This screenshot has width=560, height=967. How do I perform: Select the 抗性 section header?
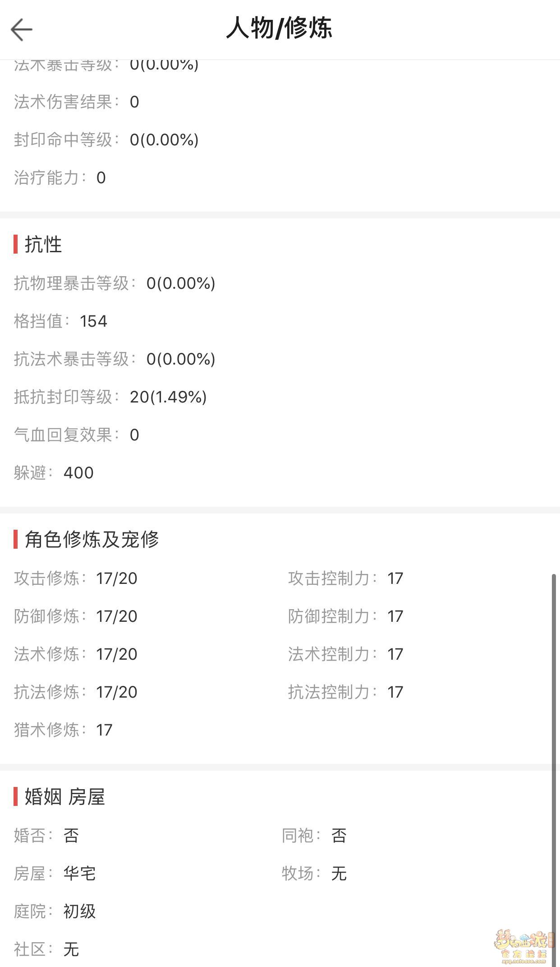point(43,244)
